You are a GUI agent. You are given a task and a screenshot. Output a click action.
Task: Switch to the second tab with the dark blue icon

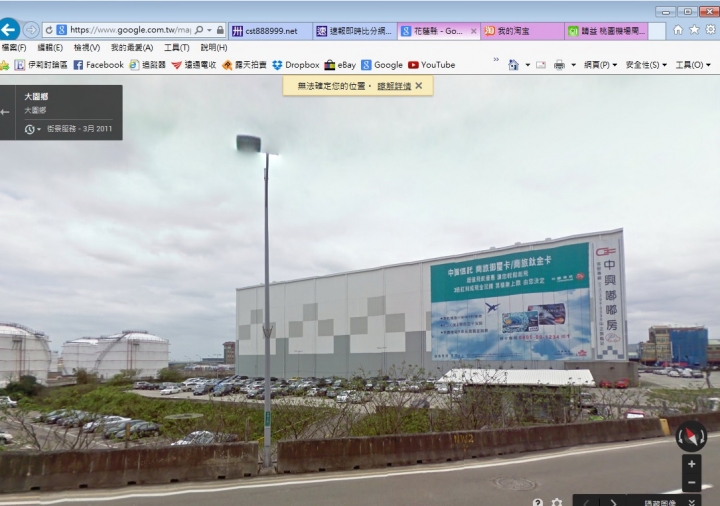(355, 31)
